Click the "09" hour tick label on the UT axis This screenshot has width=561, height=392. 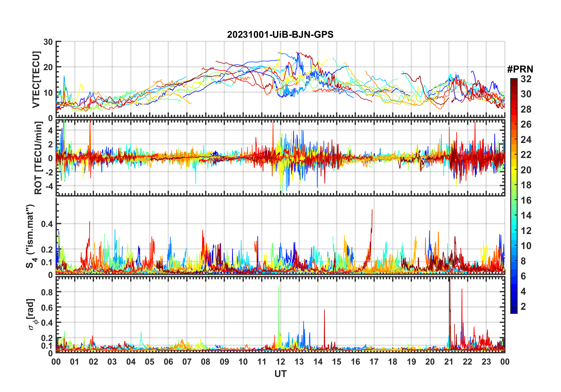(224, 362)
